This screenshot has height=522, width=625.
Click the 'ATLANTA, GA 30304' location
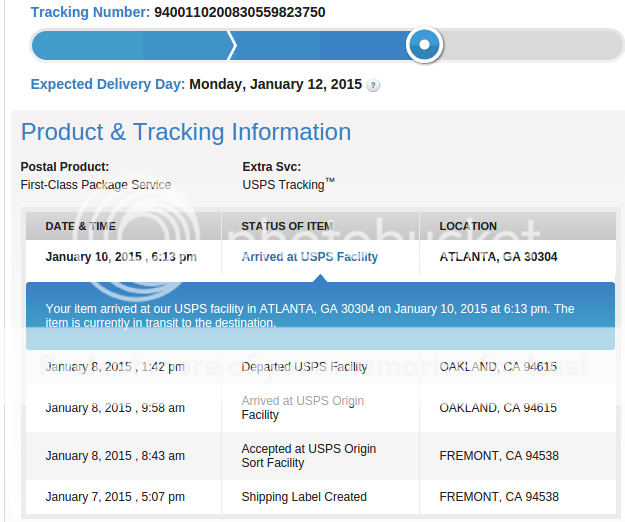[498, 257]
